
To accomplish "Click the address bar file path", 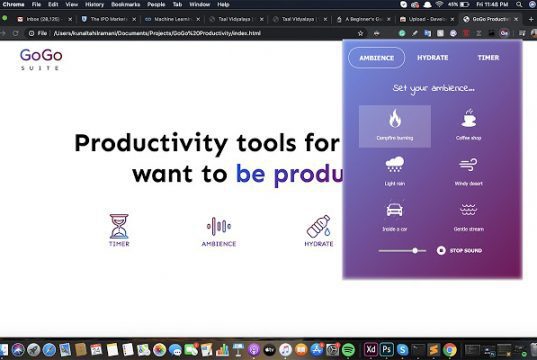I will pos(157,33).
